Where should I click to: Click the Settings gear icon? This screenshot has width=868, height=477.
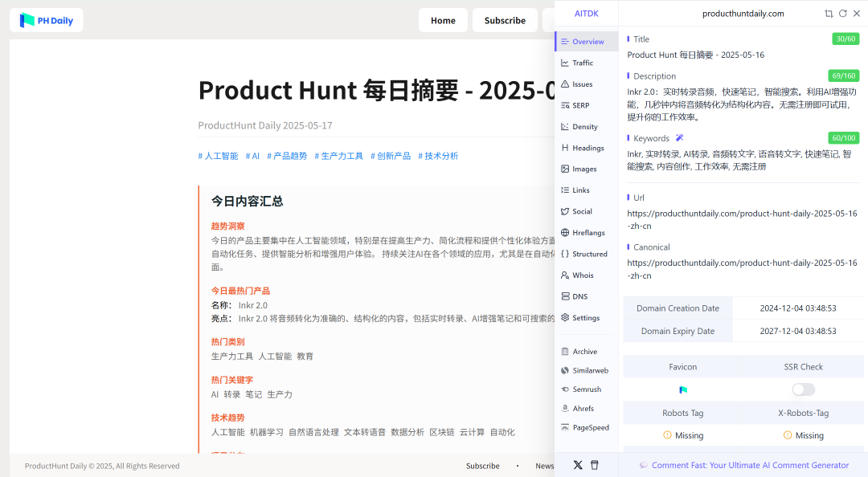565,318
